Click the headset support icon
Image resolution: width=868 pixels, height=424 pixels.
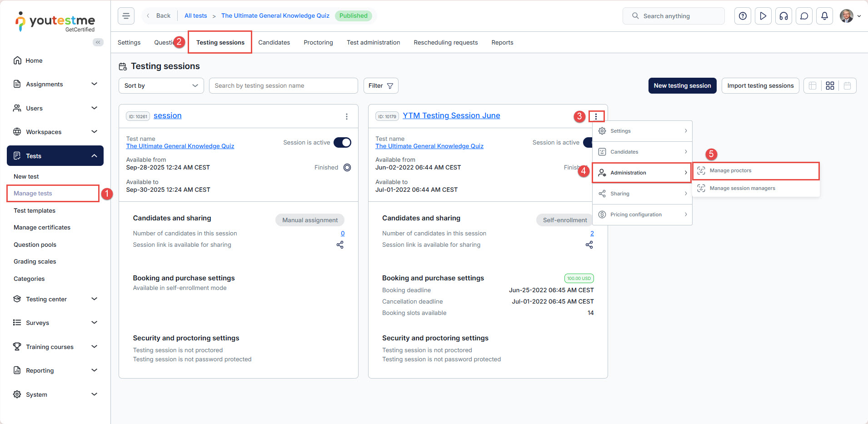pos(783,16)
